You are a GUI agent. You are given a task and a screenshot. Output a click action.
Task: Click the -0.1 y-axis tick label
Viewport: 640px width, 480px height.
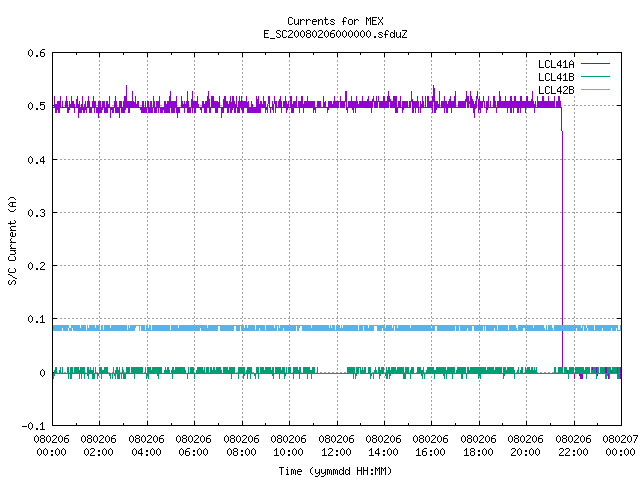click(33, 426)
